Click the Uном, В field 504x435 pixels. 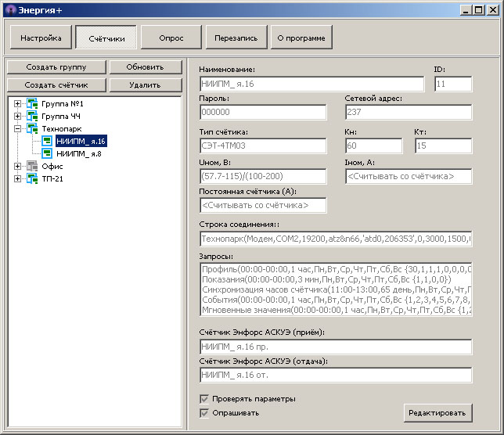point(263,176)
